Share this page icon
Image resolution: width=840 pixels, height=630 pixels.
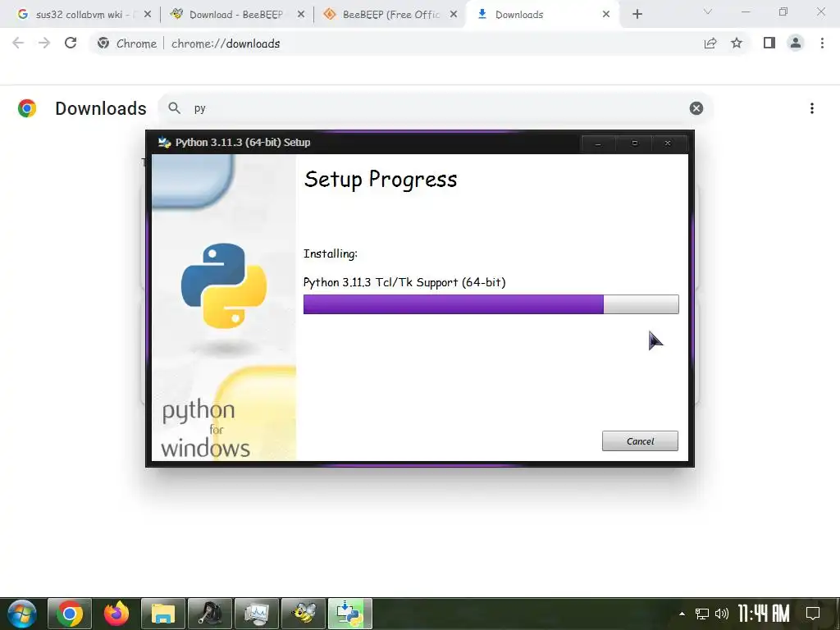click(x=710, y=43)
